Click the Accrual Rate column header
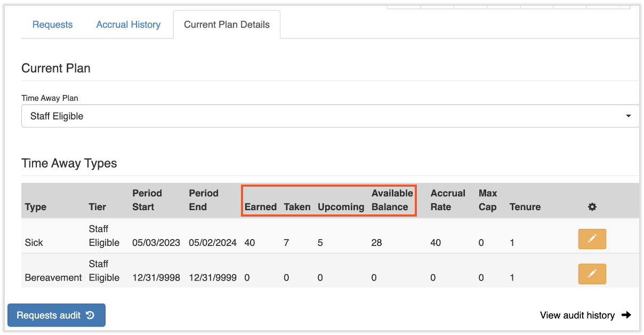This screenshot has width=644, height=335. click(x=448, y=200)
